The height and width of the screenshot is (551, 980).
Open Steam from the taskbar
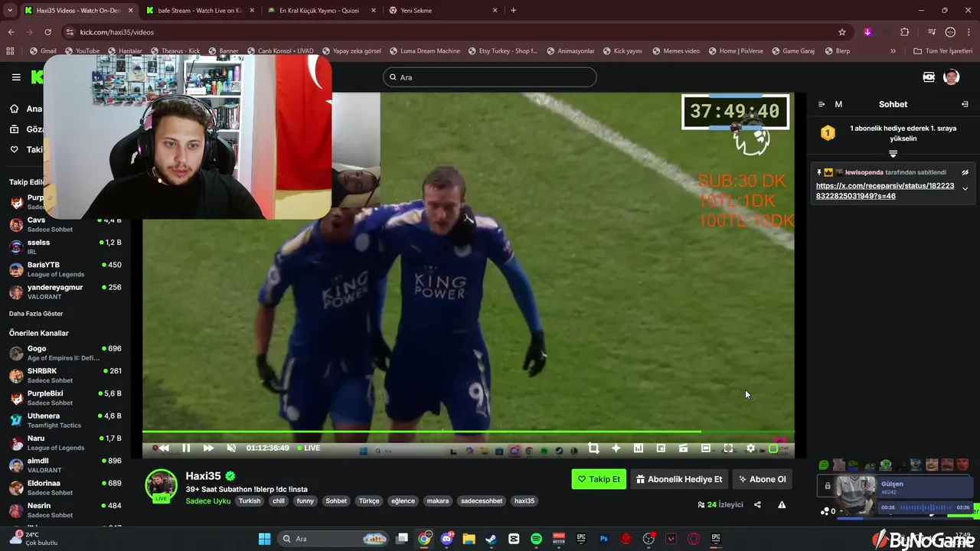[491, 539]
